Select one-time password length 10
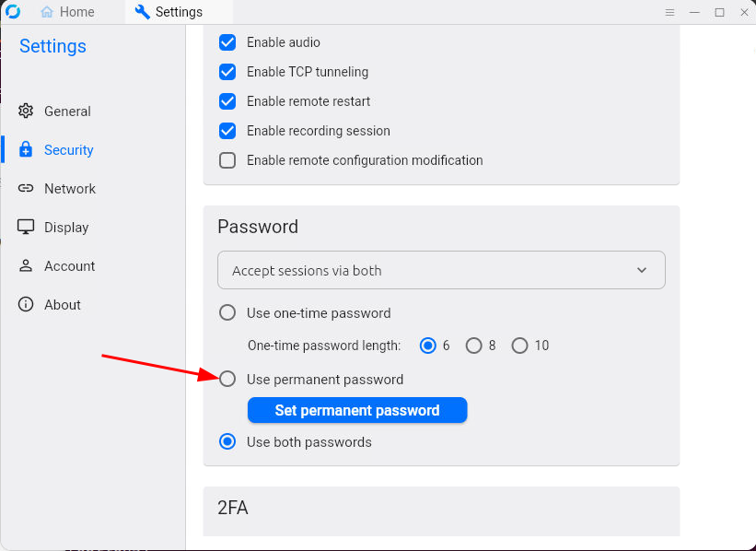Viewport: 756px width, 551px height. (x=519, y=346)
